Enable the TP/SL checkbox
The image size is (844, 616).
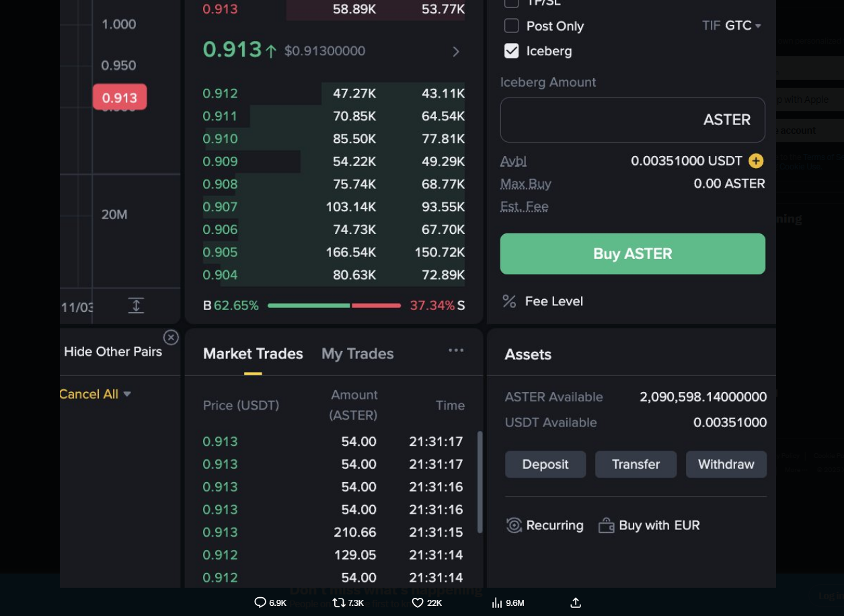point(512,3)
